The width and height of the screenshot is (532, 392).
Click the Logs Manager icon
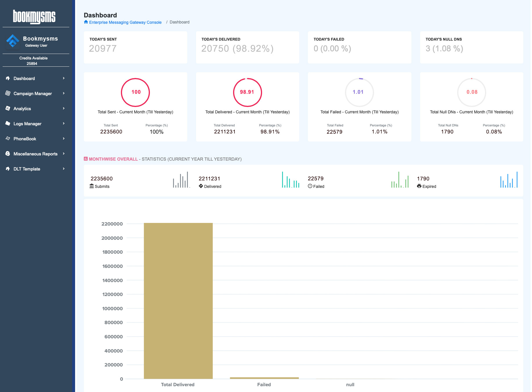(8, 124)
